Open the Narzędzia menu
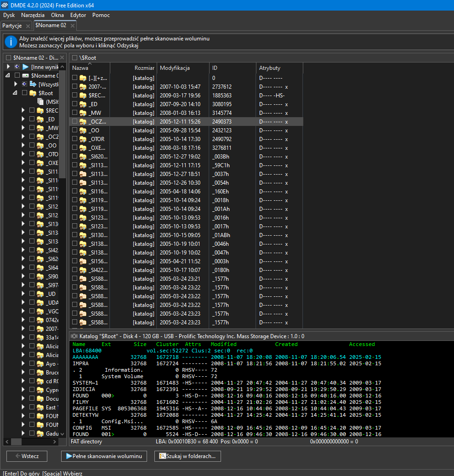 click(x=33, y=15)
